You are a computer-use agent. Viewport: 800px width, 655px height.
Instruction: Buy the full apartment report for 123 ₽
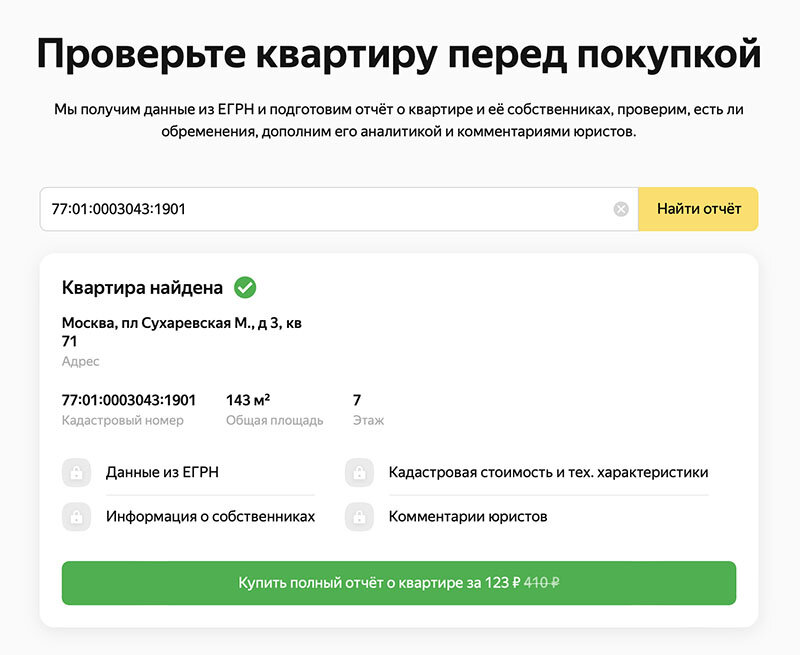(400, 582)
